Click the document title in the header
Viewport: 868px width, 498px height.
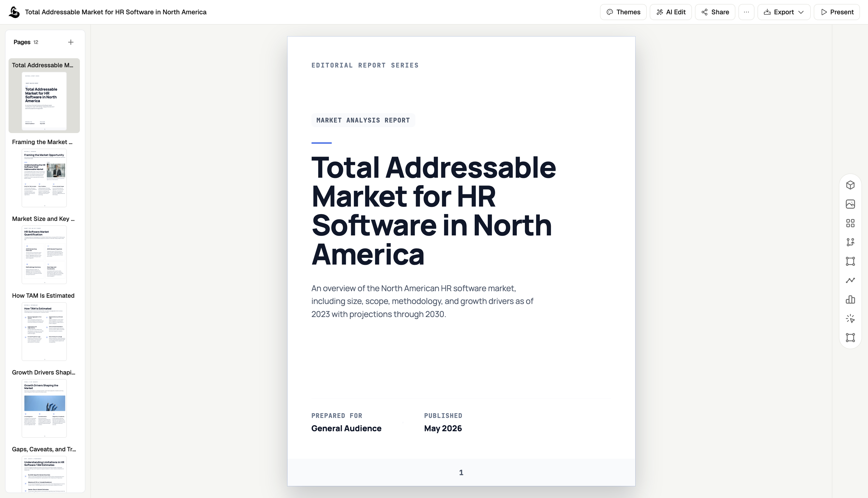tap(116, 12)
